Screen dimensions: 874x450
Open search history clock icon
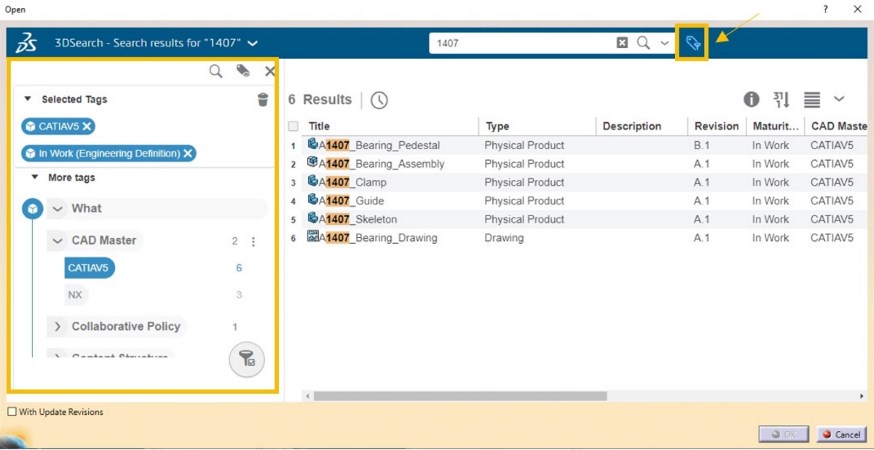379,100
